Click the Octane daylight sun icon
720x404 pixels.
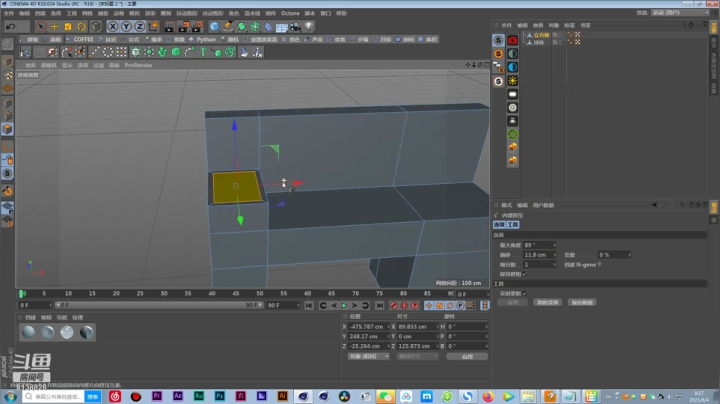pyautogui.click(x=512, y=81)
